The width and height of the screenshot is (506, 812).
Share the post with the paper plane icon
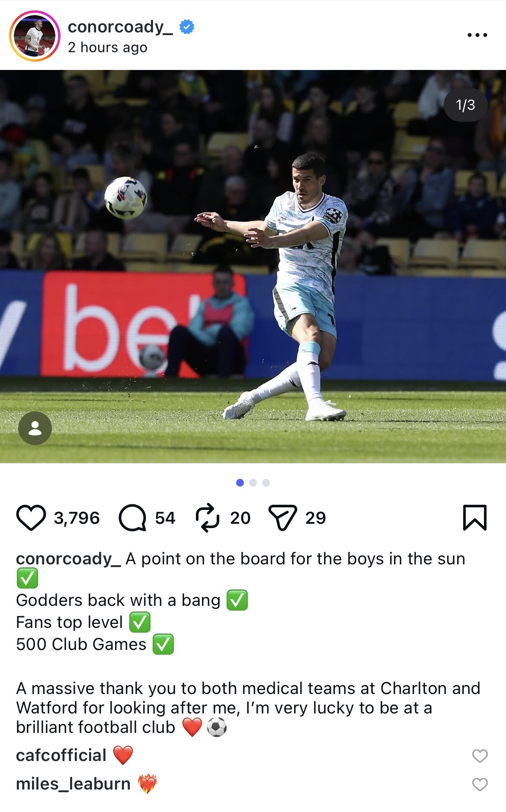(x=283, y=517)
